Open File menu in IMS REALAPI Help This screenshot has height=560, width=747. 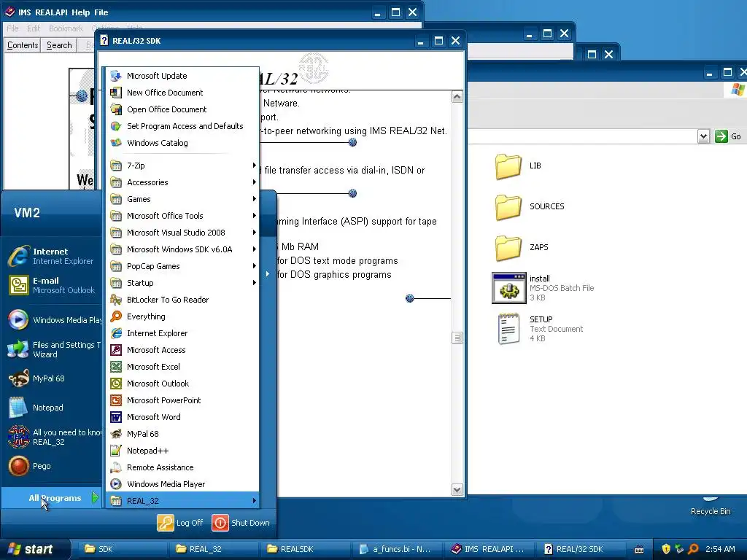(12, 28)
